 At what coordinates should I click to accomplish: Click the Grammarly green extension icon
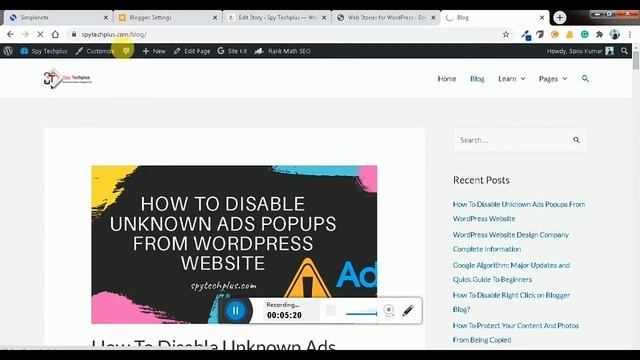pos(584,35)
